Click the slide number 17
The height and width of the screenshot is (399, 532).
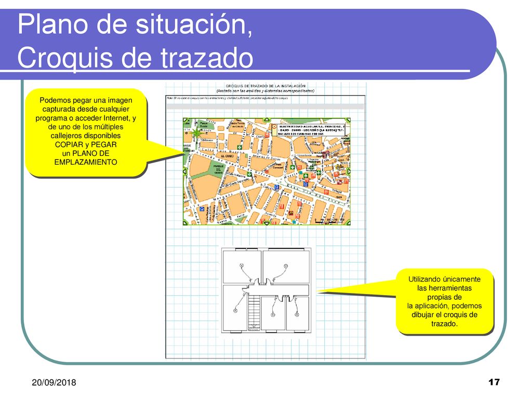pos(494,382)
